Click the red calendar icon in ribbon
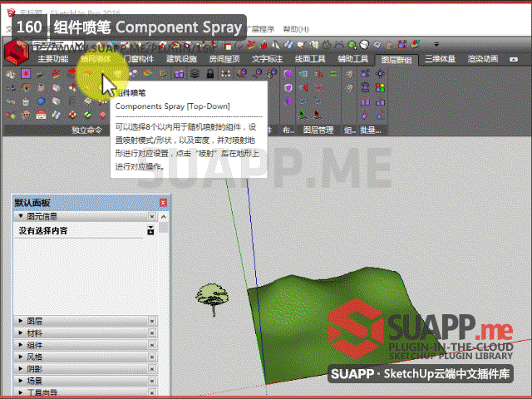The image size is (532, 399). 41,116
